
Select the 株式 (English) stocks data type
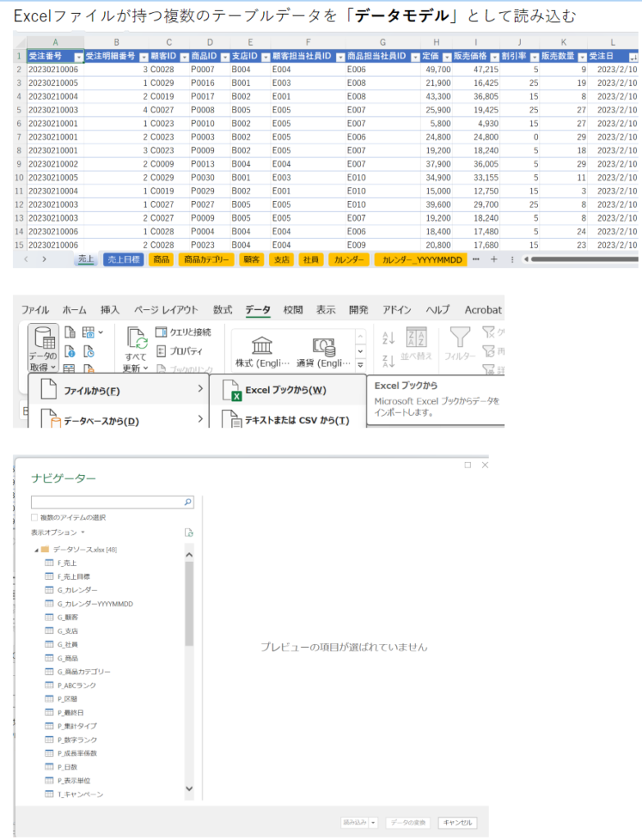(262, 352)
